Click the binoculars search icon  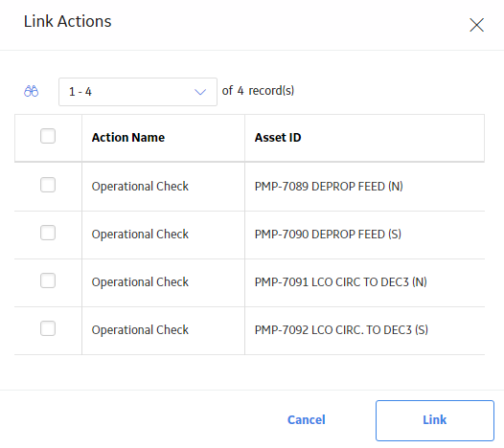click(x=32, y=91)
